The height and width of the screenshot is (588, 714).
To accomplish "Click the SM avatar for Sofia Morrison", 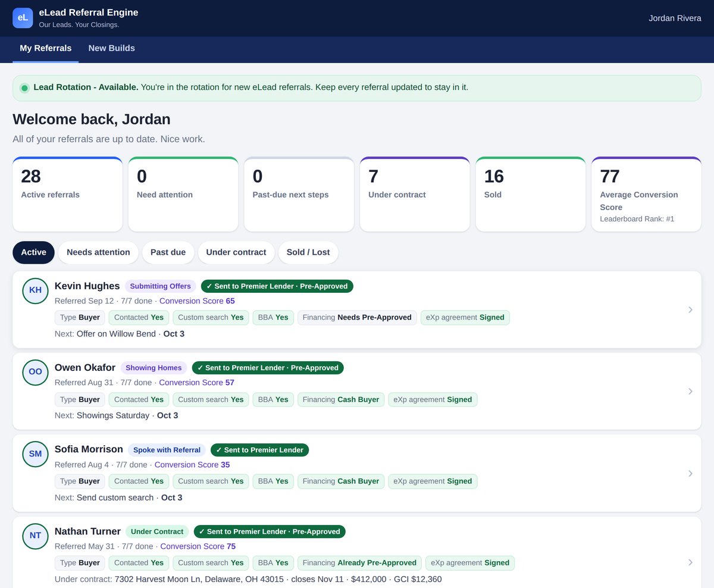I will pos(35,453).
